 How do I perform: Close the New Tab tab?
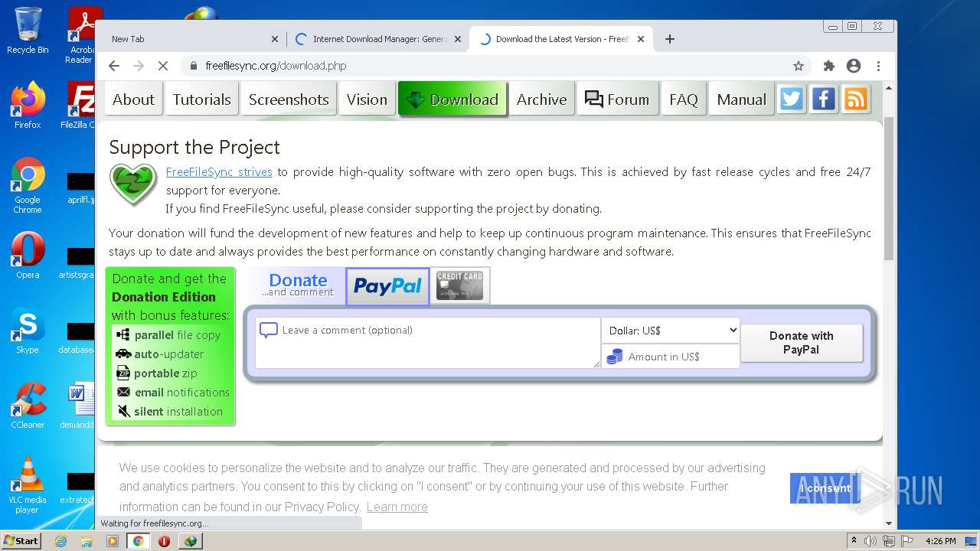pyautogui.click(x=275, y=39)
